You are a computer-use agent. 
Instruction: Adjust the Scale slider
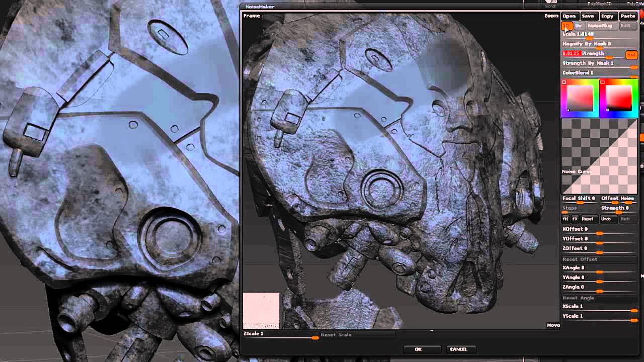point(600,35)
